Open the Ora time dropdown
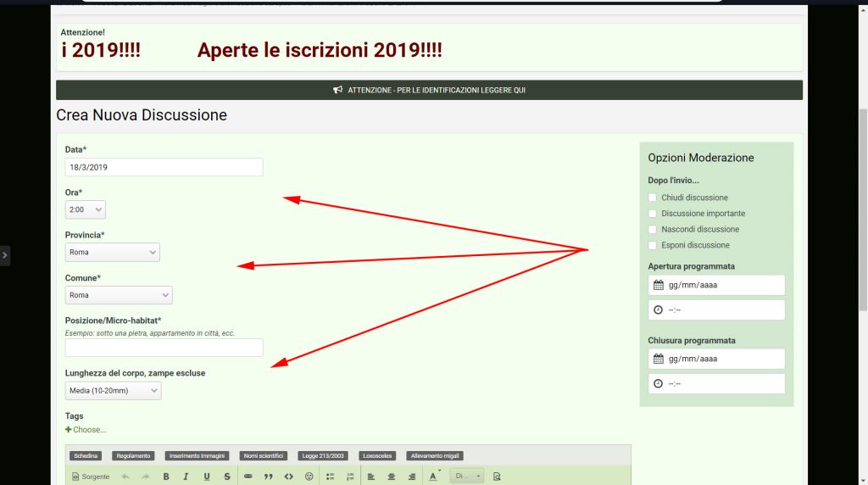868x485 pixels. (86, 209)
